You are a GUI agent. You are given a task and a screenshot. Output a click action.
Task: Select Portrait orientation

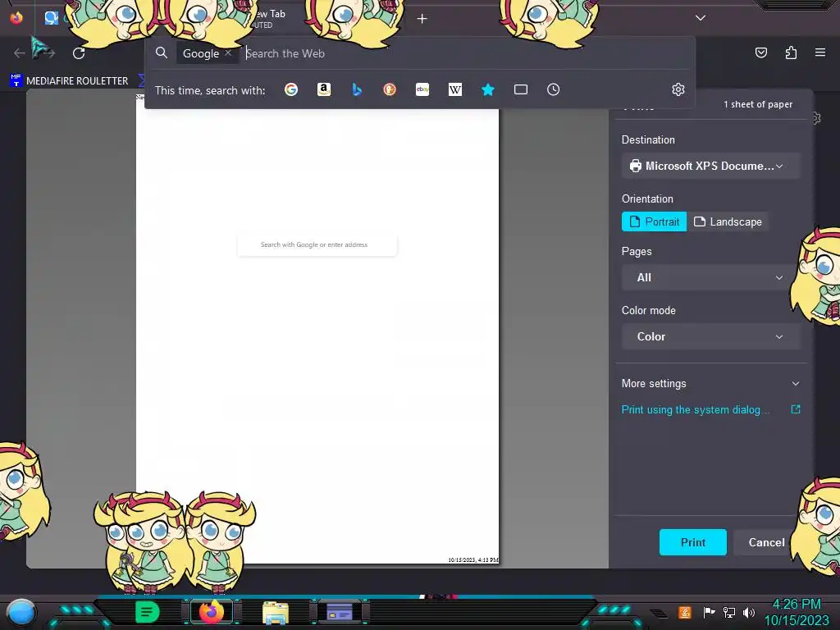(x=654, y=221)
